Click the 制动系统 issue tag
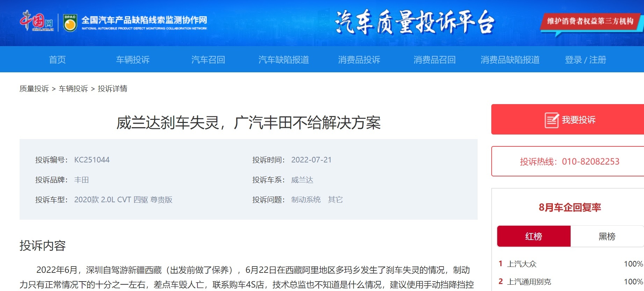This screenshot has width=644, height=291. (306, 199)
